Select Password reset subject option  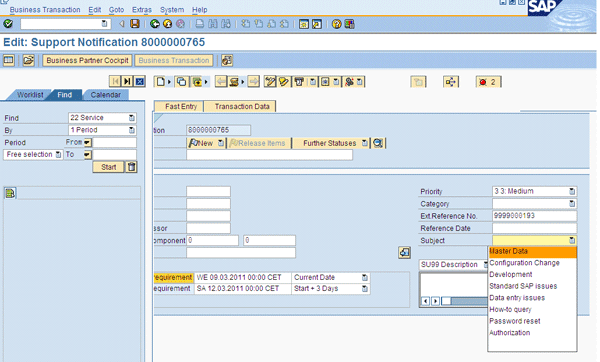coord(532,321)
